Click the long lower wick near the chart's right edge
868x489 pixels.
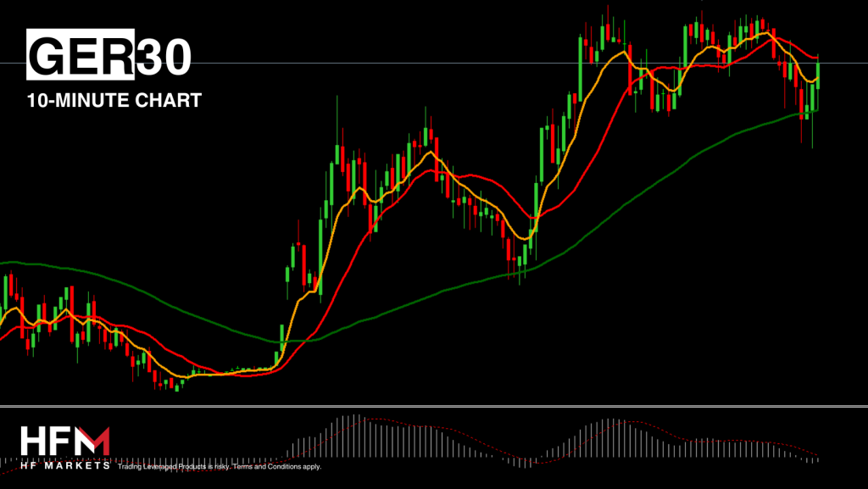point(812,136)
